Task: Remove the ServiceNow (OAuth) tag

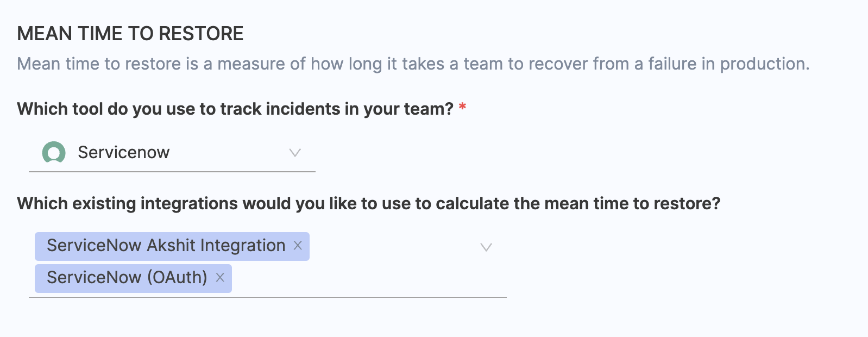Action: (x=220, y=278)
